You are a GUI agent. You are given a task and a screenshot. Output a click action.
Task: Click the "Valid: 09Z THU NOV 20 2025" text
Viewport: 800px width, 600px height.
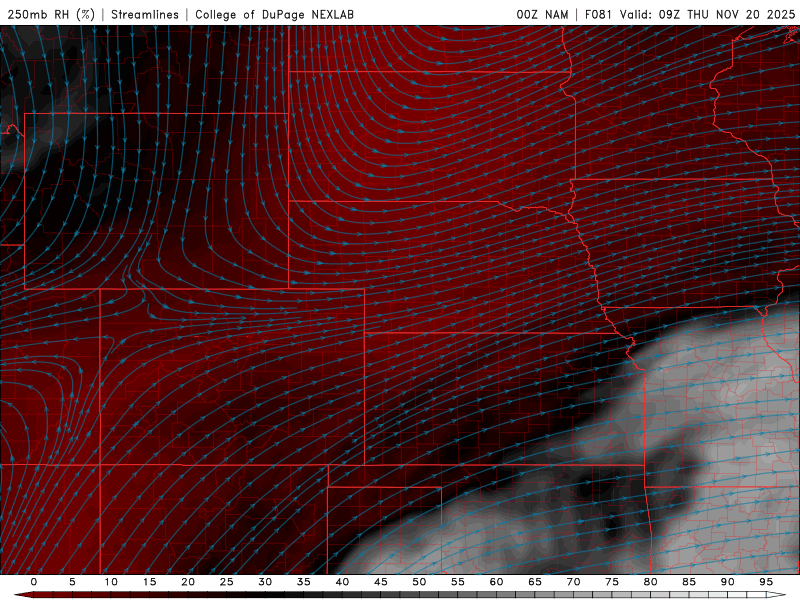pos(707,14)
